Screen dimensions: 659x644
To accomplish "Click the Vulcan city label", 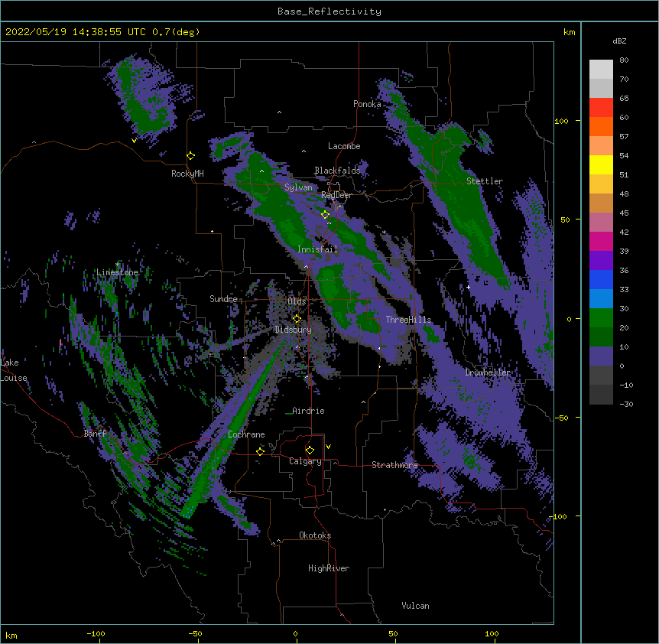I will [x=415, y=606].
